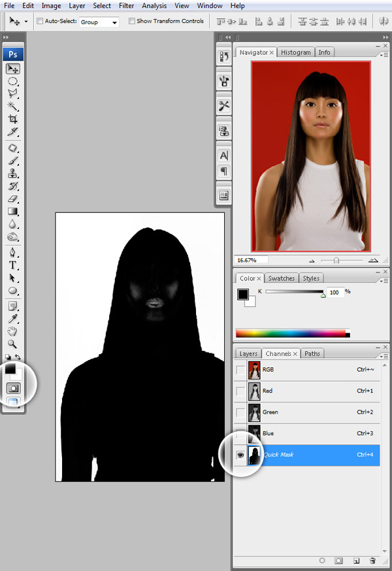
Task: Open the Navigator panel options menu
Action: point(384,55)
